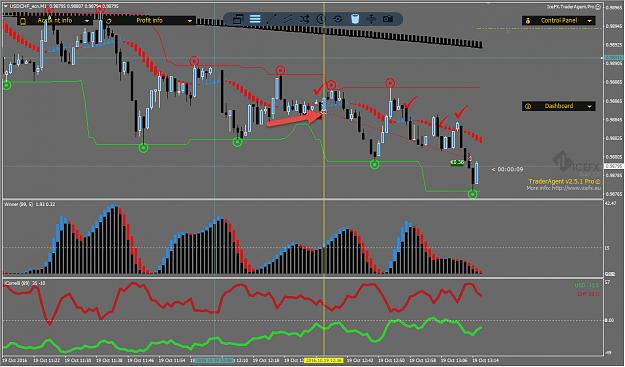Click the cyan highlighted date label on time axis

click(213, 360)
